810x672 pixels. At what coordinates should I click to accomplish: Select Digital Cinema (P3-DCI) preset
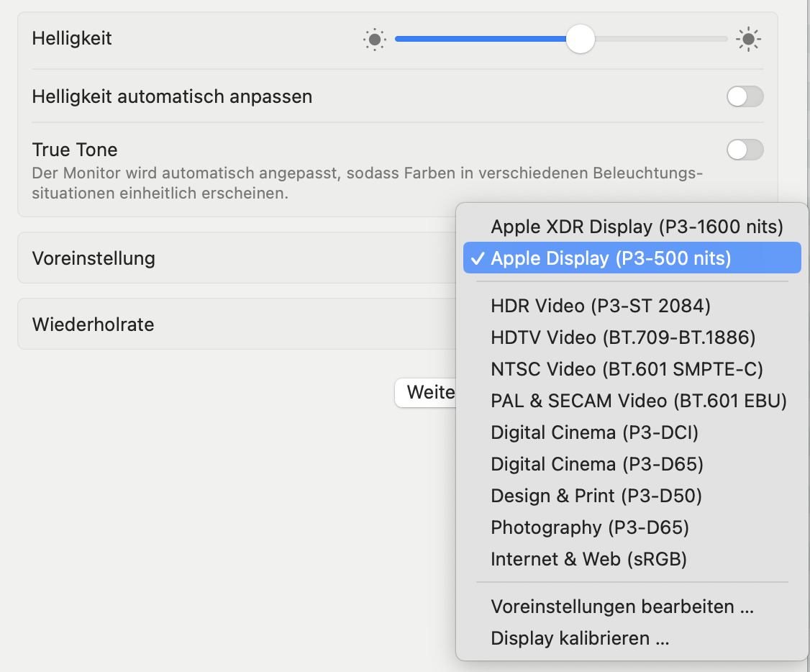click(594, 432)
